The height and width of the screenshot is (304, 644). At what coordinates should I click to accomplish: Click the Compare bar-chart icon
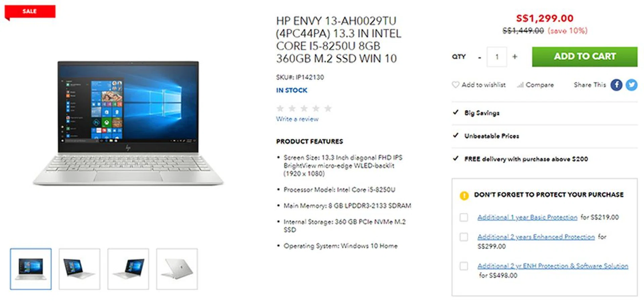coord(520,85)
